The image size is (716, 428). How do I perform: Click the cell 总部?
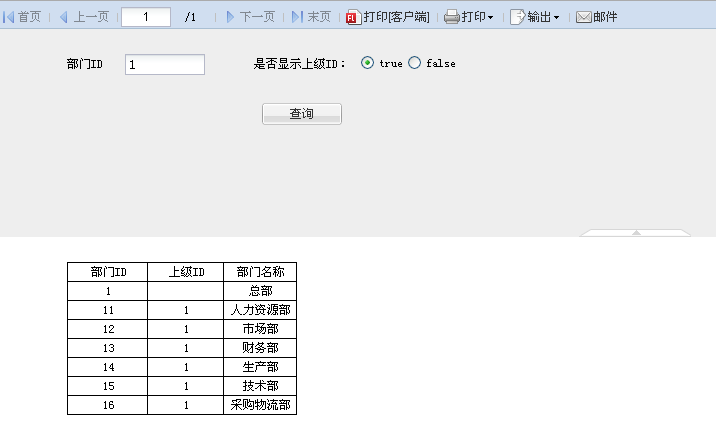[x=260, y=291]
